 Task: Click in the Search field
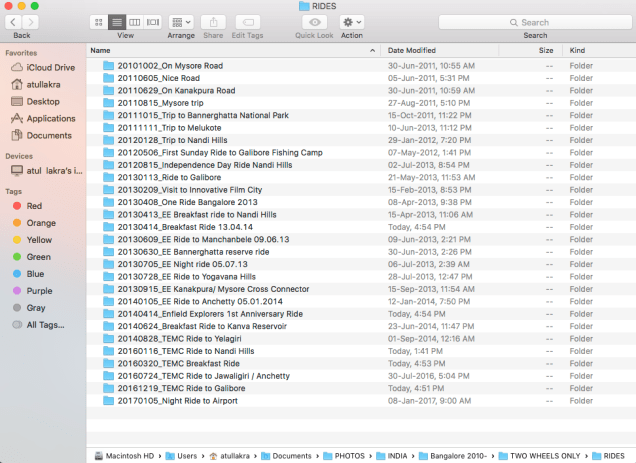pos(534,22)
